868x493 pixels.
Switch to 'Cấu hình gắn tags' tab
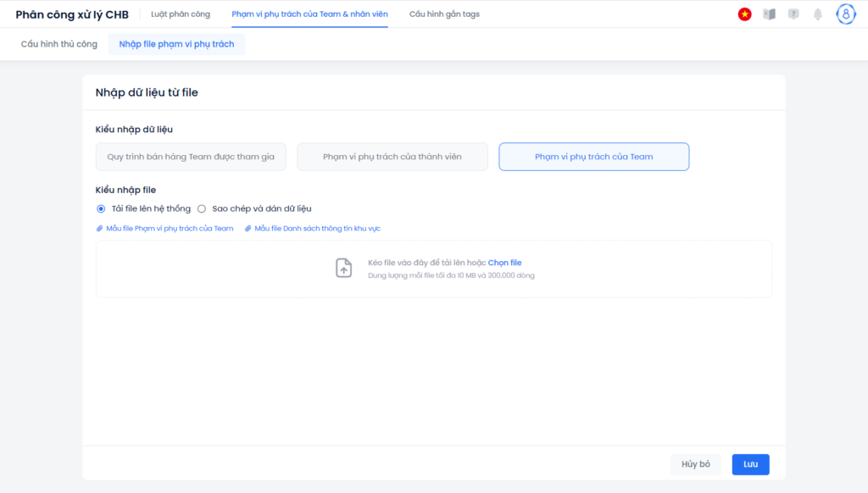click(x=444, y=14)
